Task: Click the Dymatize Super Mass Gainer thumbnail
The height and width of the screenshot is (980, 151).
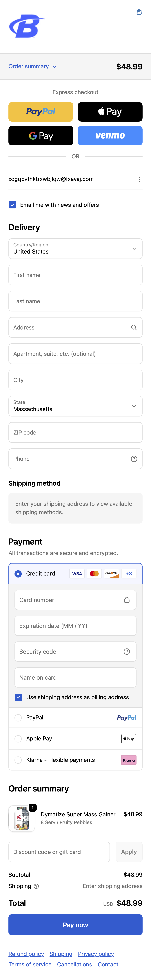Action: pos(22,818)
